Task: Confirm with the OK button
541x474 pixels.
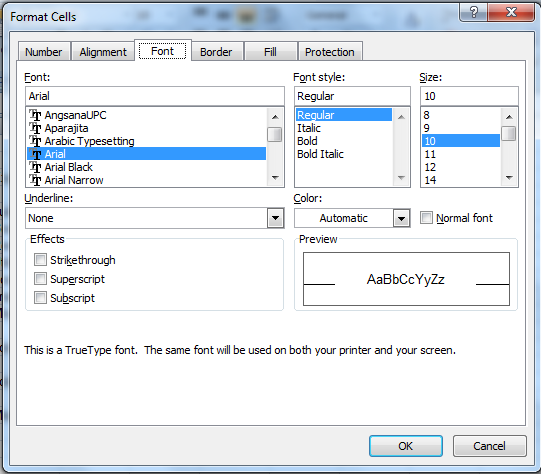Action: [x=406, y=446]
